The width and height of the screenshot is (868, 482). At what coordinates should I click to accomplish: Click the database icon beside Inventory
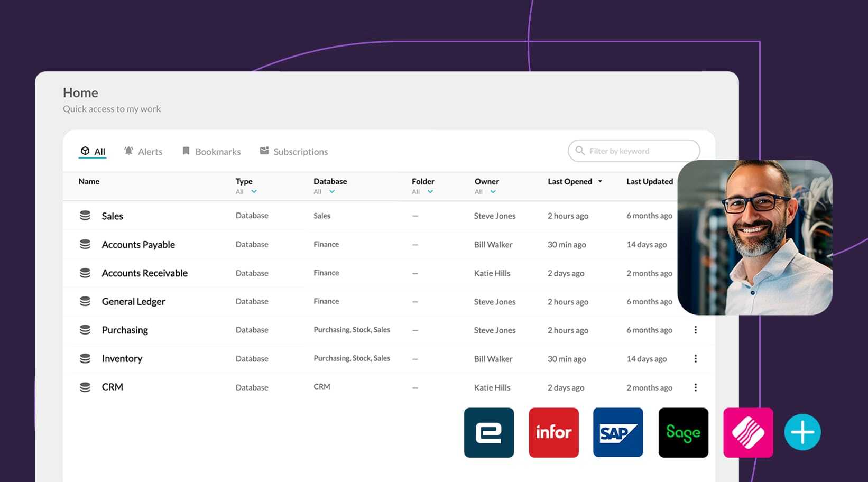85,358
